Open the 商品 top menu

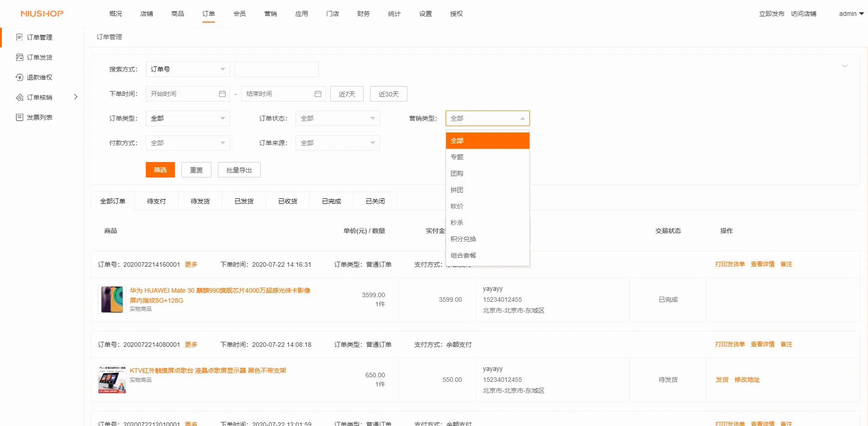tap(177, 14)
